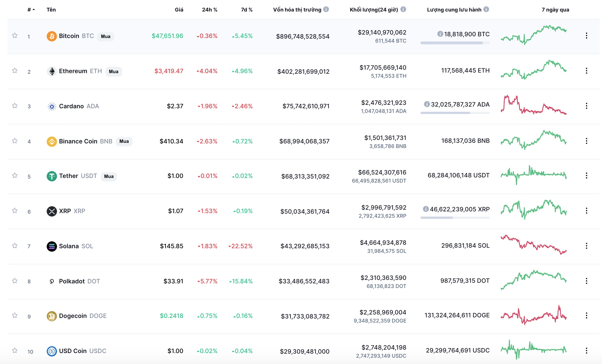Click Dogecoin price $0.2418
The width and height of the screenshot is (602, 364).
172,316
